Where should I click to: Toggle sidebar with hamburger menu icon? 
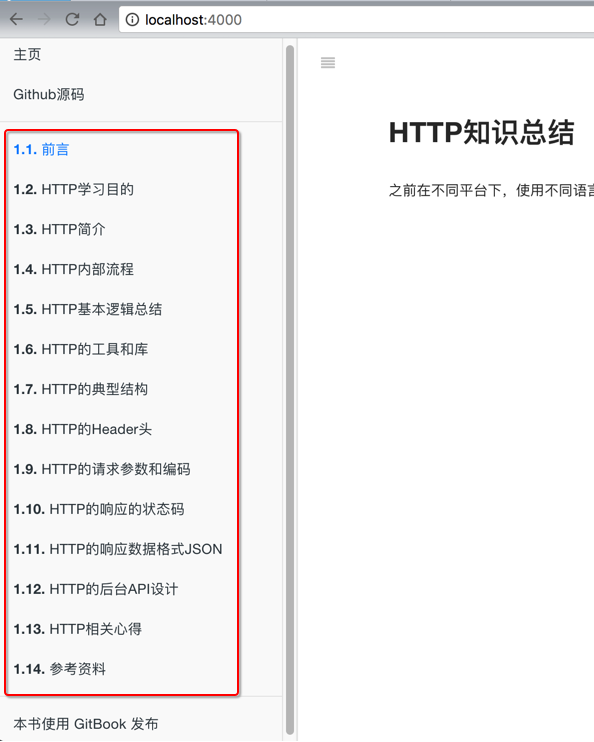tap(328, 62)
